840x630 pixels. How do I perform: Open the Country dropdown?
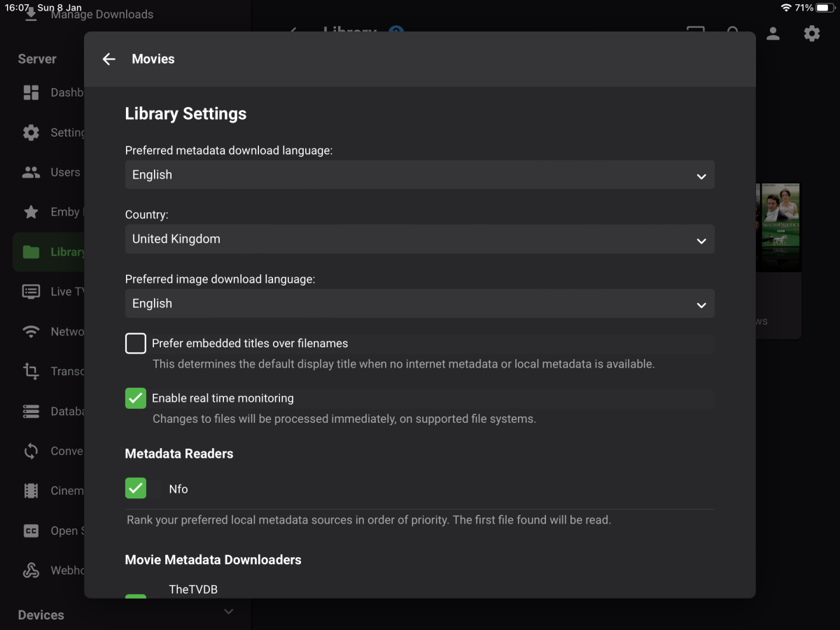point(419,239)
